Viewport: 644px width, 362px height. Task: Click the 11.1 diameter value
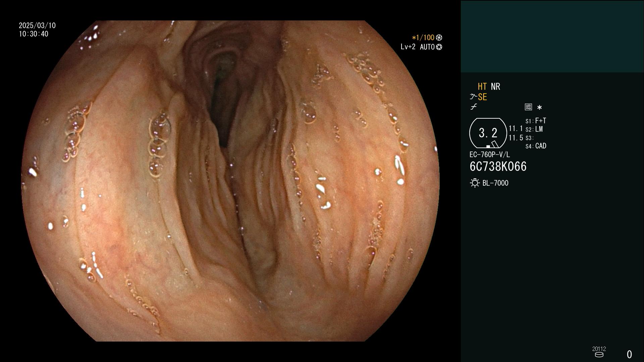click(x=516, y=129)
